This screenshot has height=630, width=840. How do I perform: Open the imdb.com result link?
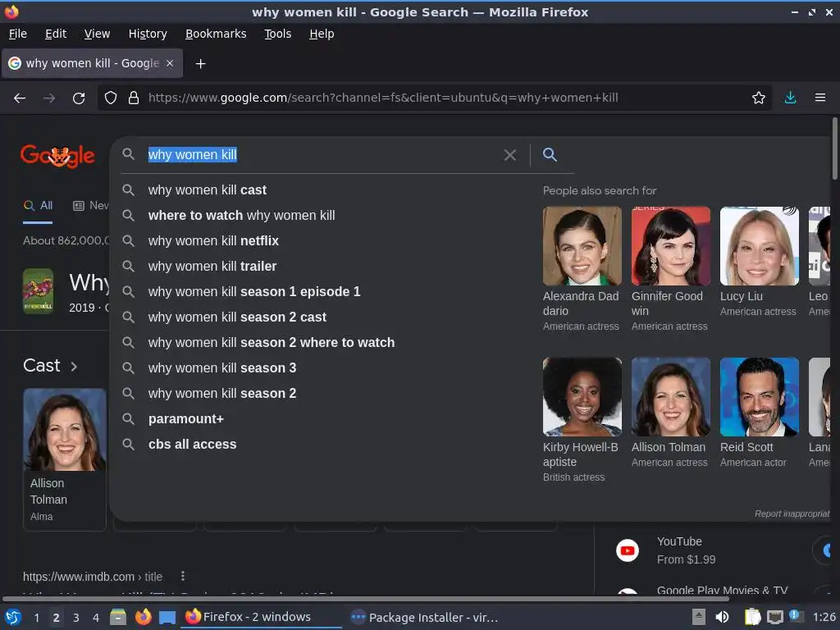[92, 577]
